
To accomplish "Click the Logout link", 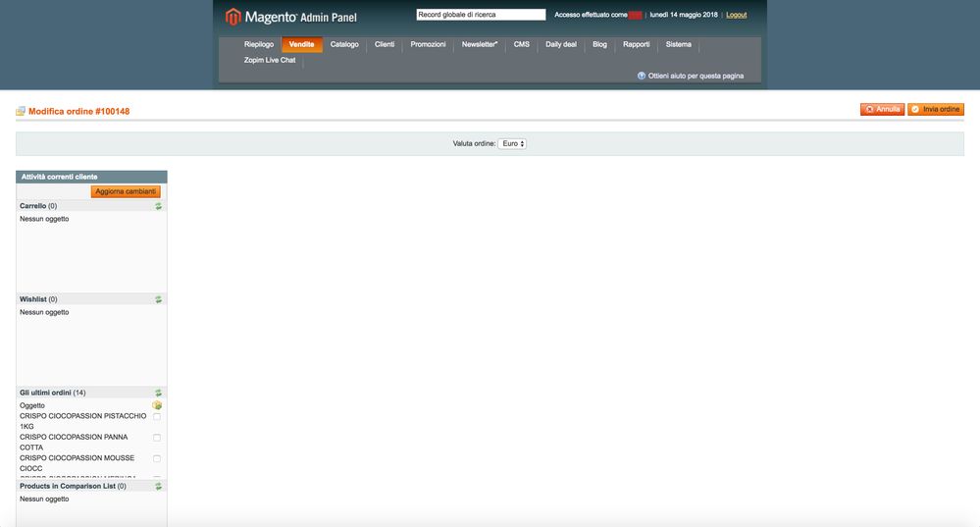I will [x=737, y=15].
